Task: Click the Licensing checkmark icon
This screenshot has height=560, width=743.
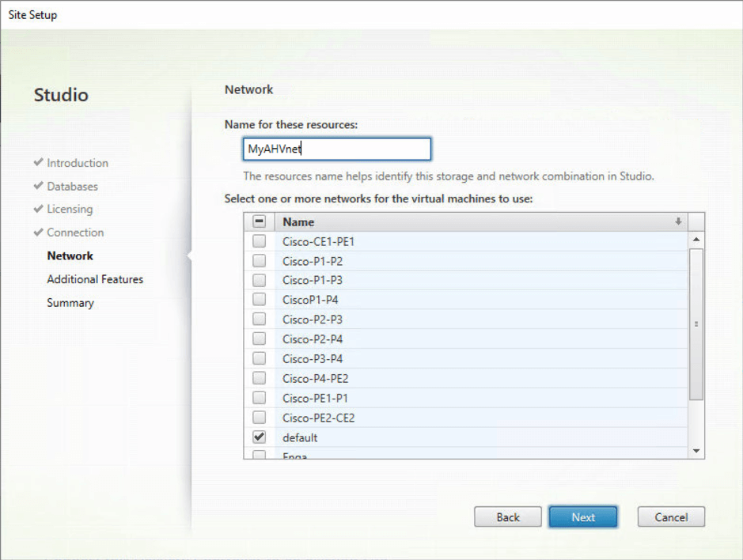Action: point(39,209)
